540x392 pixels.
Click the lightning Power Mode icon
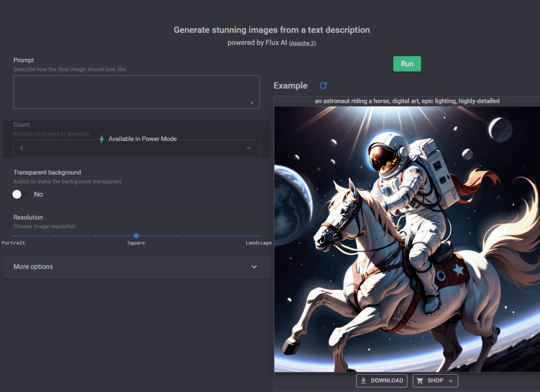click(x=102, y=139)
